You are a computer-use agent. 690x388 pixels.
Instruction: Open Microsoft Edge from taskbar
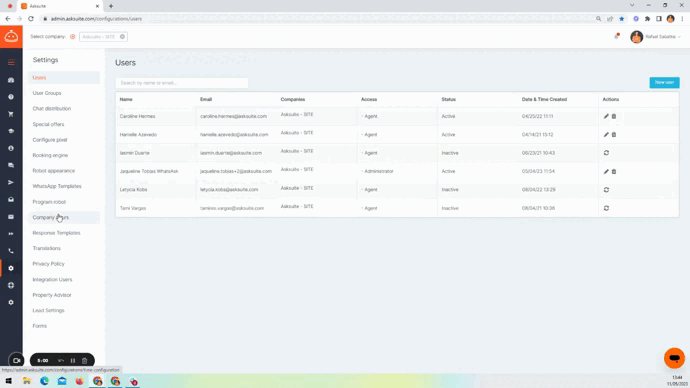point(44,381)
